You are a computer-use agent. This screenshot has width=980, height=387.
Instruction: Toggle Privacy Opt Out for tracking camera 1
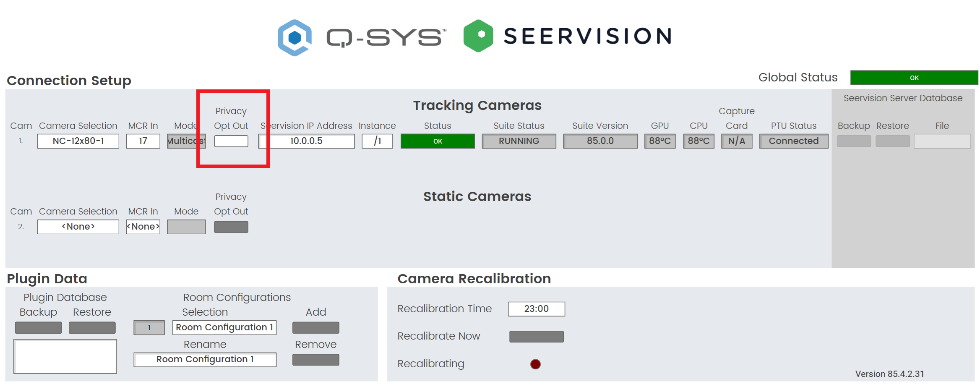coord(231,141)
